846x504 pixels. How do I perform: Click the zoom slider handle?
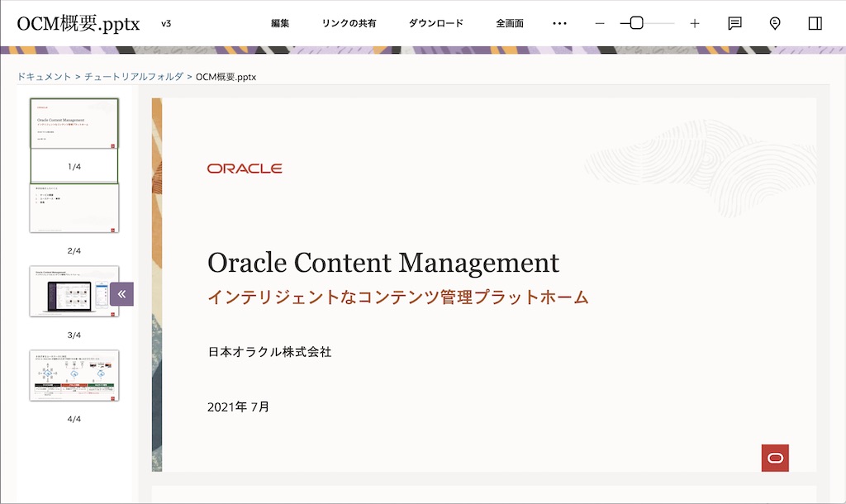[x=636, y=23]
